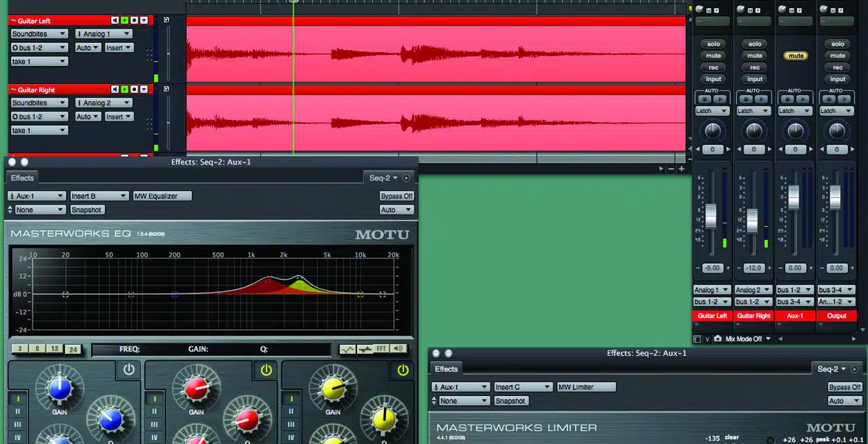Click the Snapshot button in the Limiter window
This screenshot has width=868, height=444.
tap(510, 401)
